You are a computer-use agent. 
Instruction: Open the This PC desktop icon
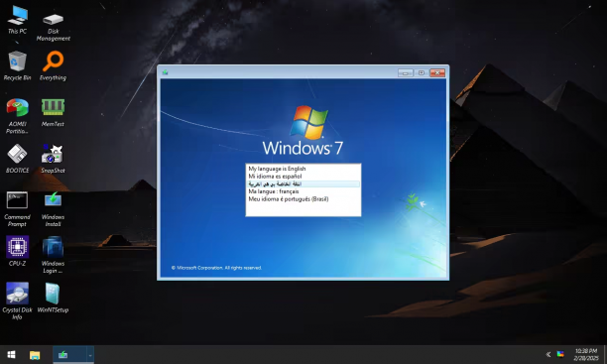[x=18, y=20]
